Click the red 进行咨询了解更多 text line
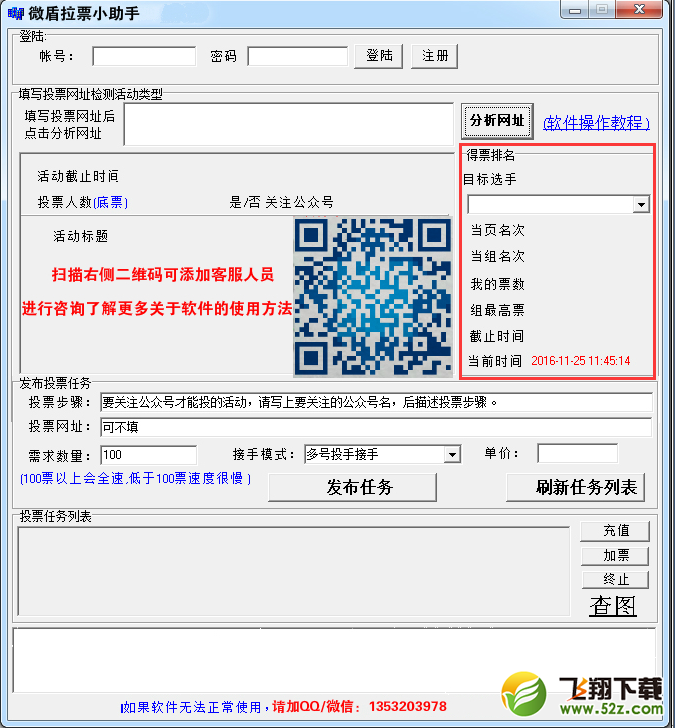Viewport: 675px width, 728px height. click(x=157, y=308)
